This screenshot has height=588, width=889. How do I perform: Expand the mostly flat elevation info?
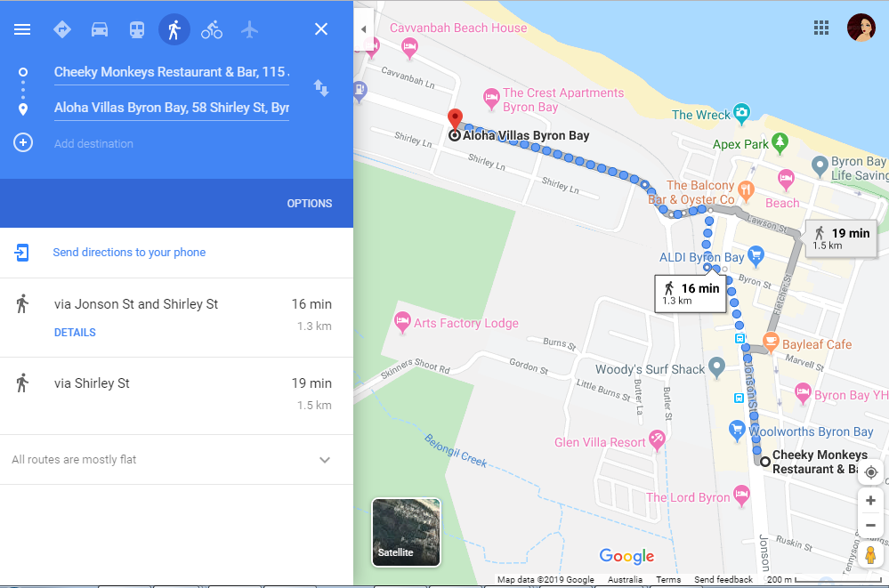pyautogui.click(x=324, y=459)
